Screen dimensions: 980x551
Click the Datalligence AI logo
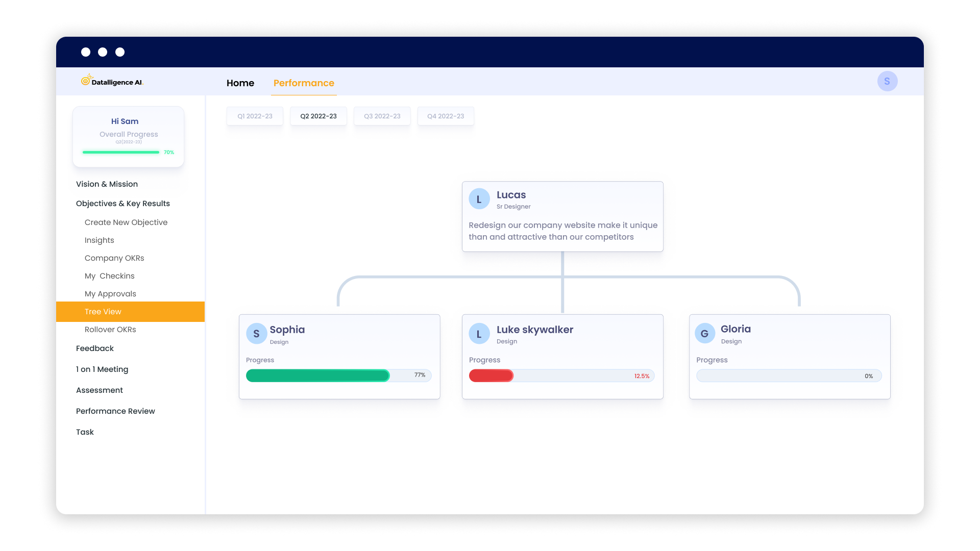click(x=112, y=81)
